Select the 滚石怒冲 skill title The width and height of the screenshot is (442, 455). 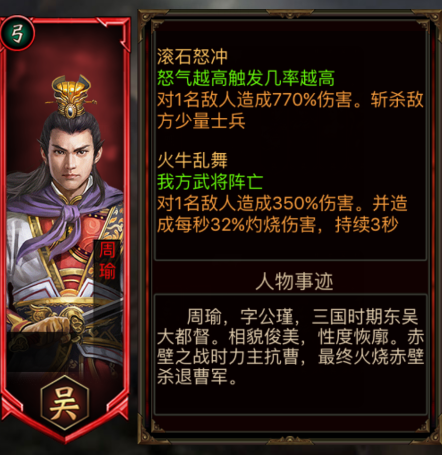(x=192, y=56)
